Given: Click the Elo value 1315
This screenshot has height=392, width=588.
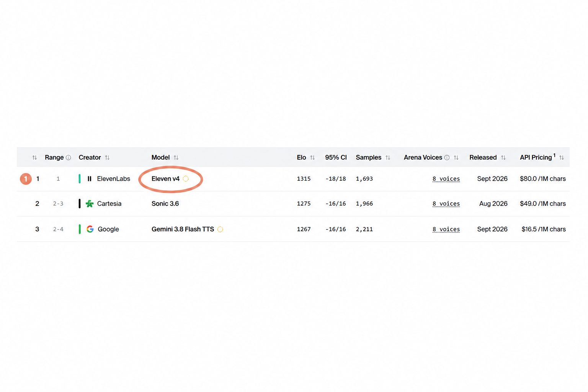Looking at the screenshot, I should click(304, 179).
